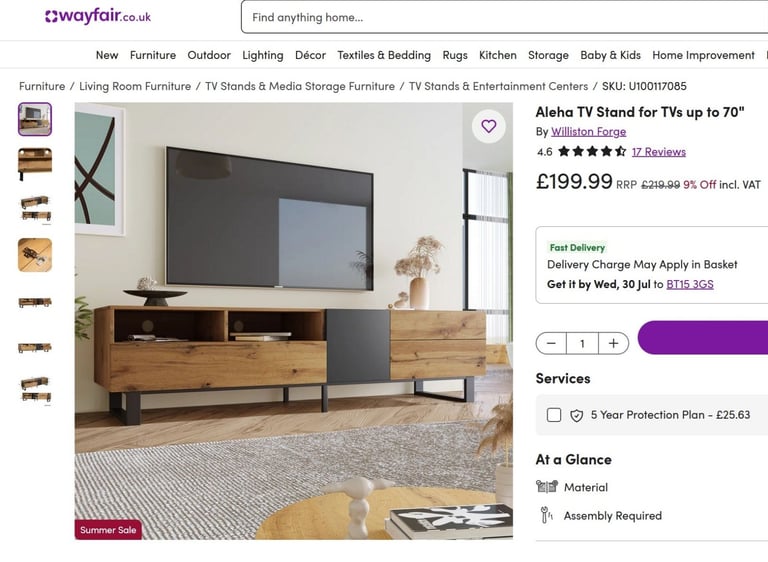Image resolution: width=768 pixels, height=562 pixels.
Task: Tick the 5 Year Protection Plan checkbox
Action: (x=554, y=415)
